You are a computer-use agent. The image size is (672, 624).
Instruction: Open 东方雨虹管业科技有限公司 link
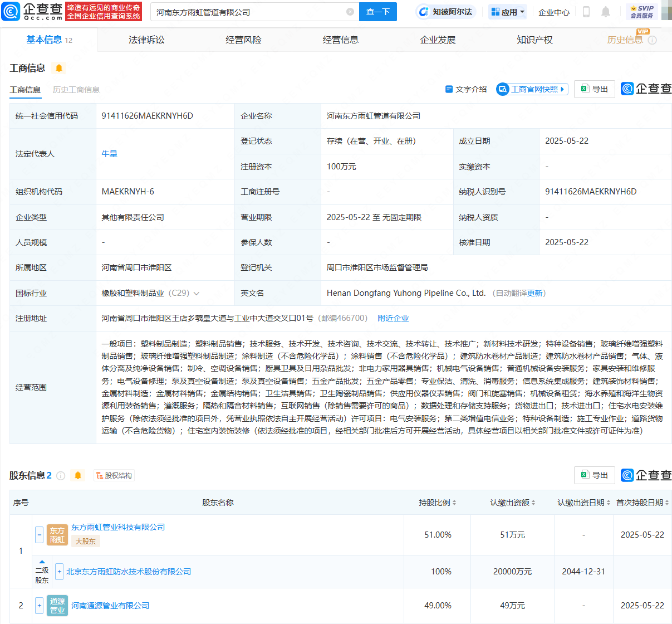click(118, 527)
